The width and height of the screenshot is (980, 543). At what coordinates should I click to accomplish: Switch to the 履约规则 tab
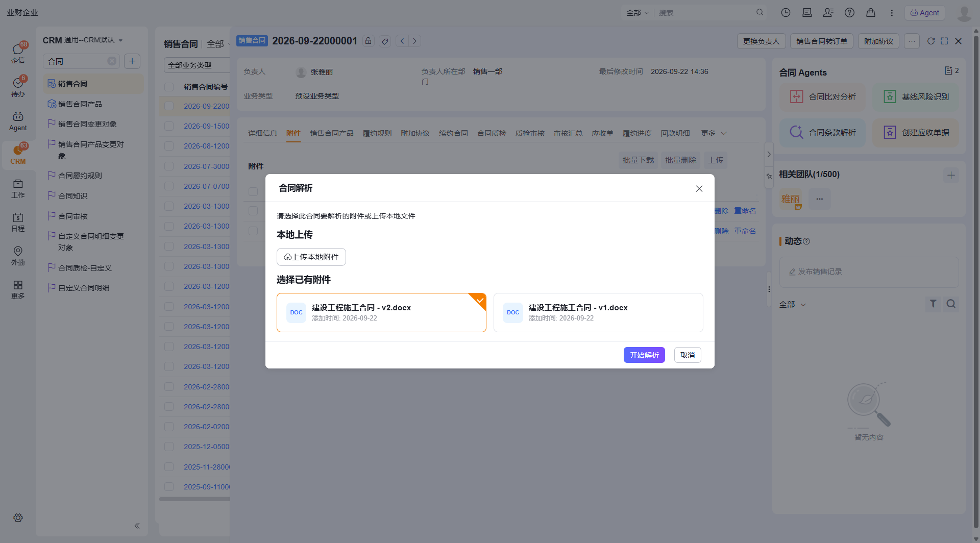(x=377, y=133)
